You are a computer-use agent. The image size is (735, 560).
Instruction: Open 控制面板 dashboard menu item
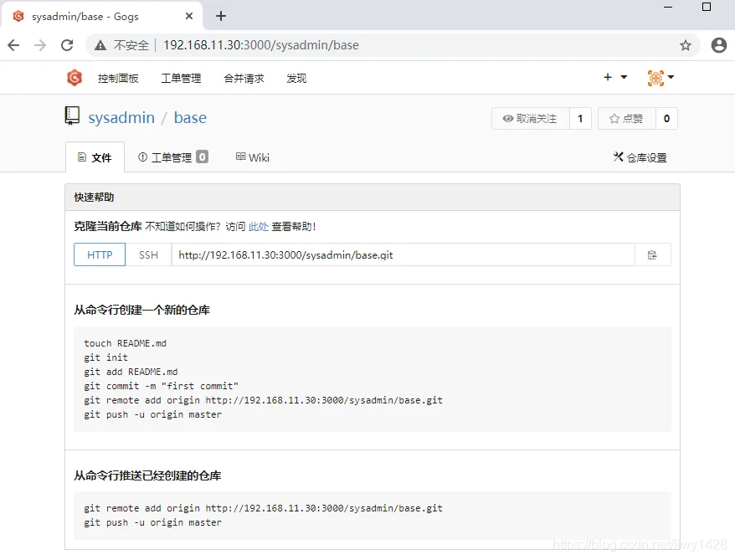[x=118, y=78]
